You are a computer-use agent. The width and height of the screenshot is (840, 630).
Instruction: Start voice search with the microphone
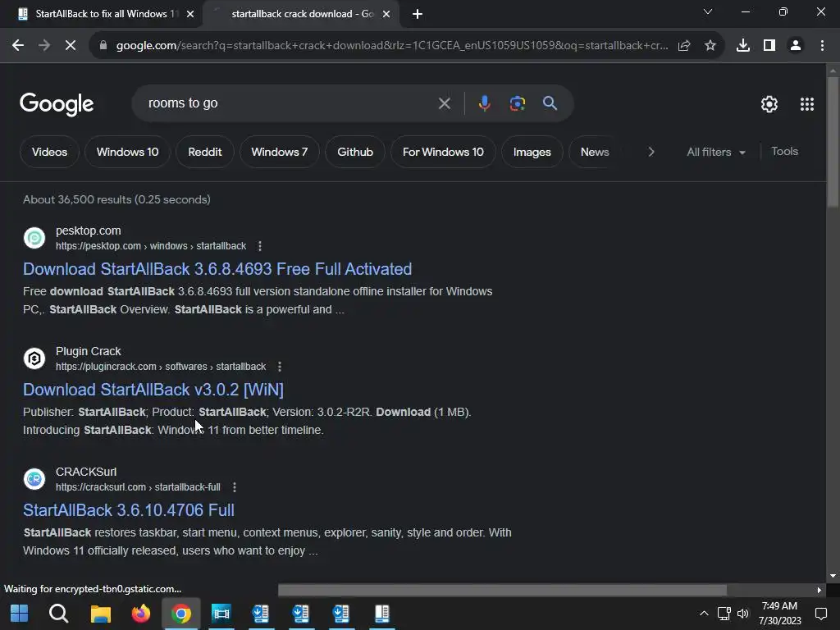click(484, 103)
